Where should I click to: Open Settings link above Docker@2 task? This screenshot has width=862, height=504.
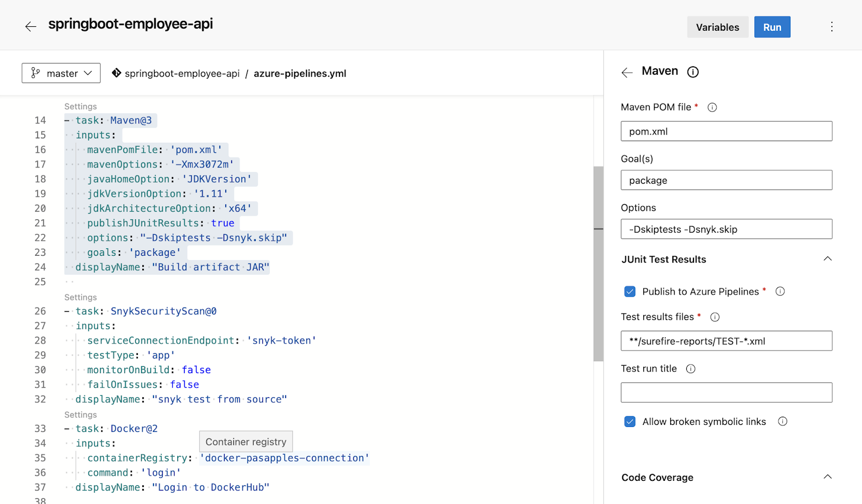(x=81, y=415)
